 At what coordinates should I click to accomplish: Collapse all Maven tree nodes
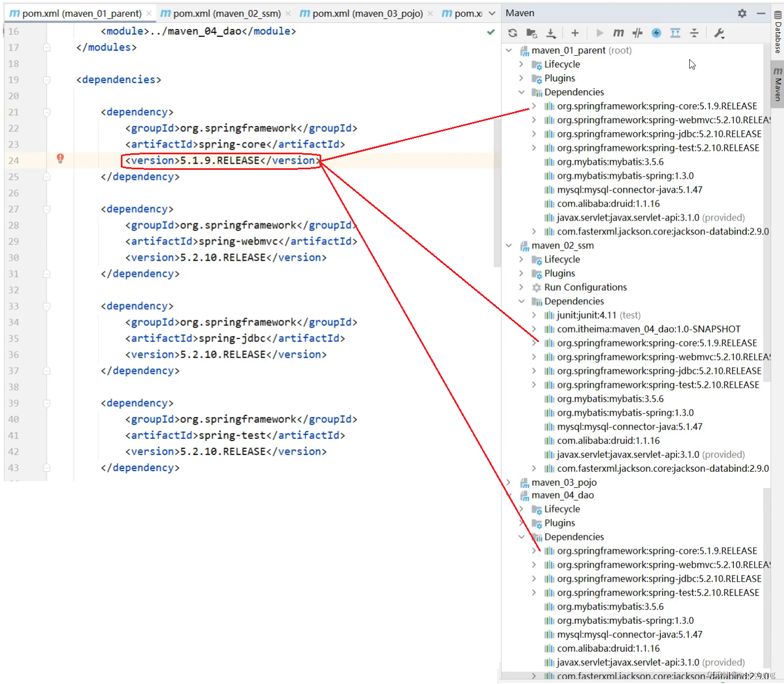(x=694, y=33)
